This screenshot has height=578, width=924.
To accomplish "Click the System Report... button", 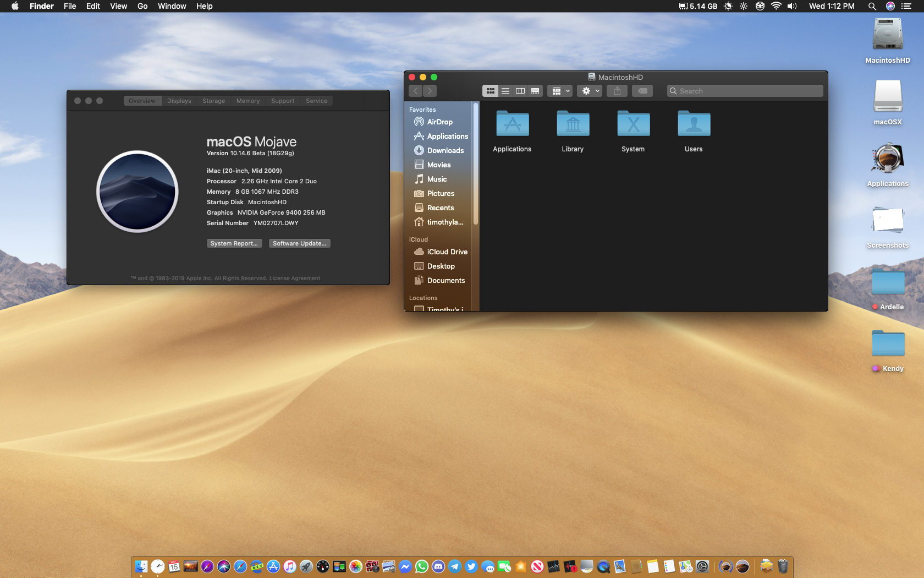I will [234, 243].
